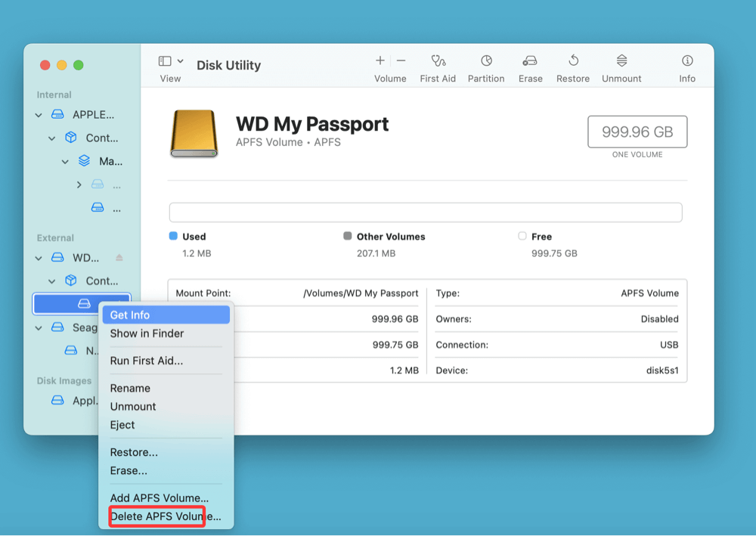This screenshot has width=756, height=536.
Task: Expand the nested internal volume disclosure arrow
Action: coord(79,184)
